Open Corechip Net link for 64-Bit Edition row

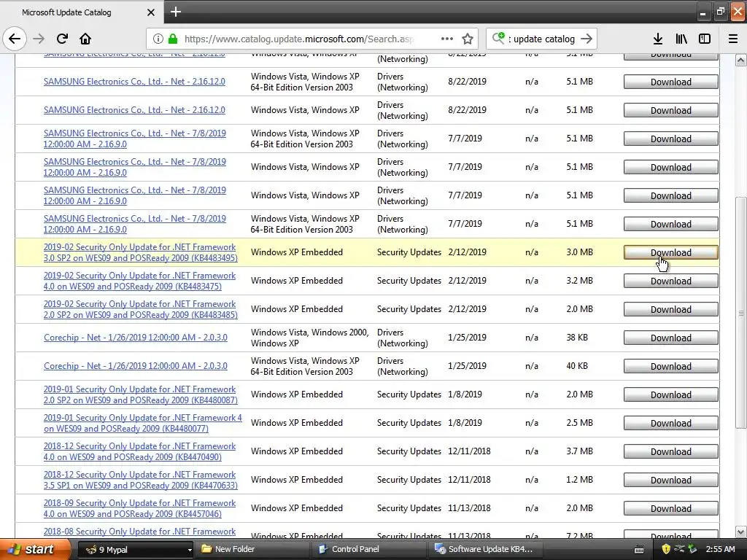135,366
